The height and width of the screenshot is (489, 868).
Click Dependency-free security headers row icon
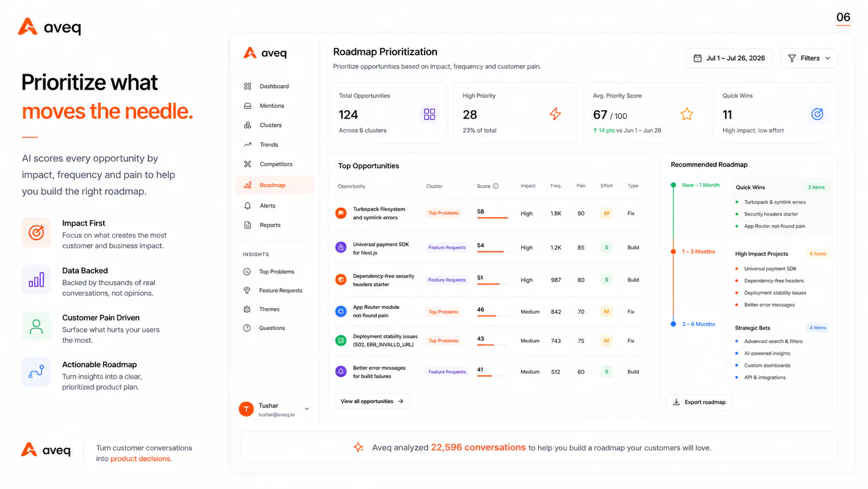pos(341,280)
